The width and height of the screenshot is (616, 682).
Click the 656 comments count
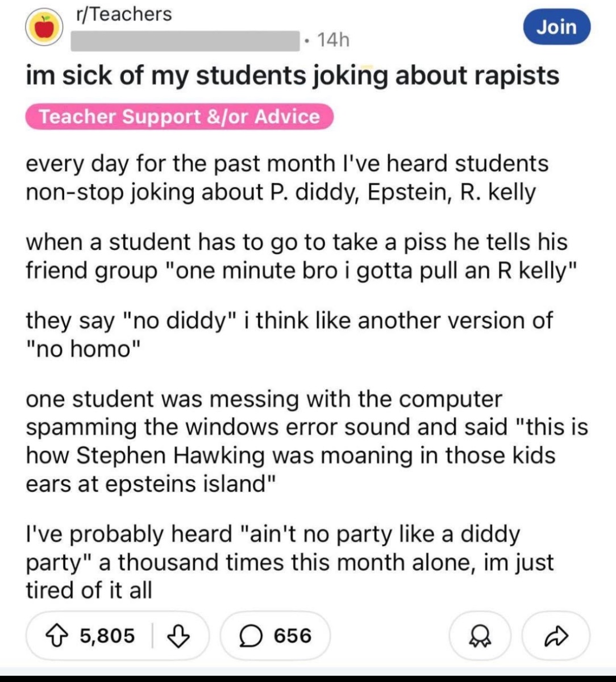[x=293, y=635]
